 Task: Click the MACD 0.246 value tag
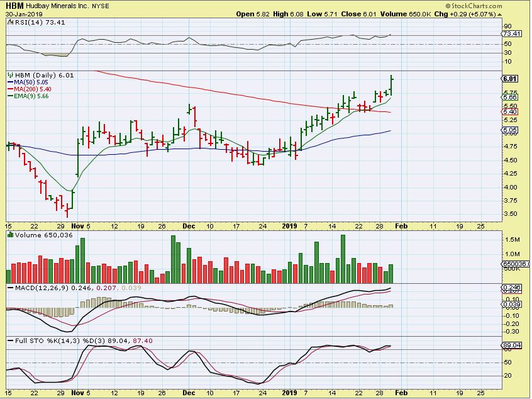(x=511, y=287)
